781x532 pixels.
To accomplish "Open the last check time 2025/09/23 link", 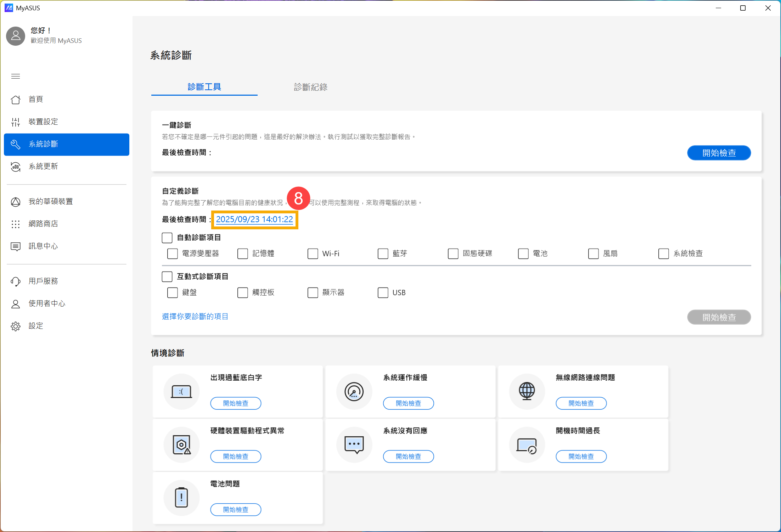I will (254, 219).
